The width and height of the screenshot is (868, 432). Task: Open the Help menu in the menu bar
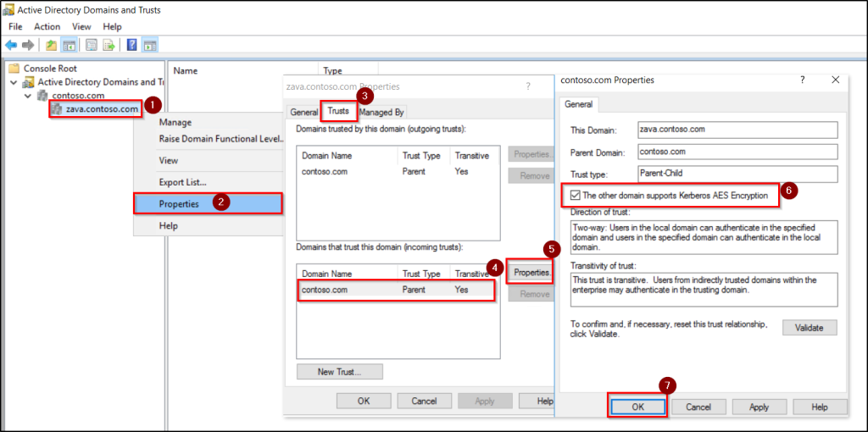[112, 26]
